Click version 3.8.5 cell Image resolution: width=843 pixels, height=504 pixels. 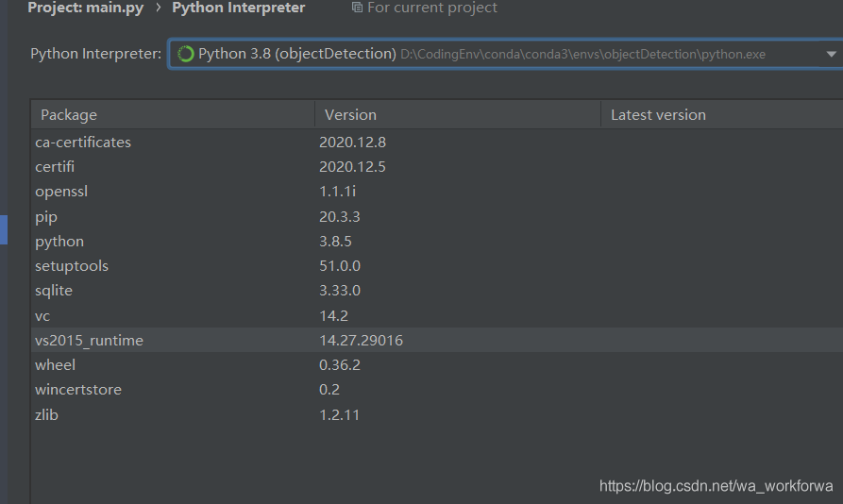(x=335, y=242)
